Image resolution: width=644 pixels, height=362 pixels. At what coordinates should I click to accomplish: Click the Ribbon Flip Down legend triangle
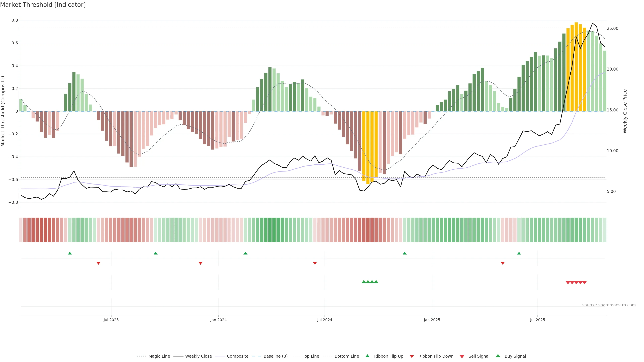(x=412, y=356)
